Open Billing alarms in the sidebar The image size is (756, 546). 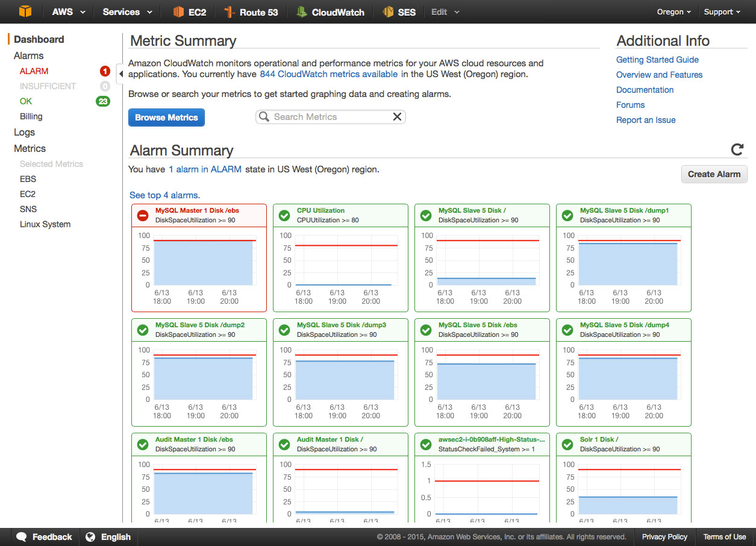coord(31,116)
